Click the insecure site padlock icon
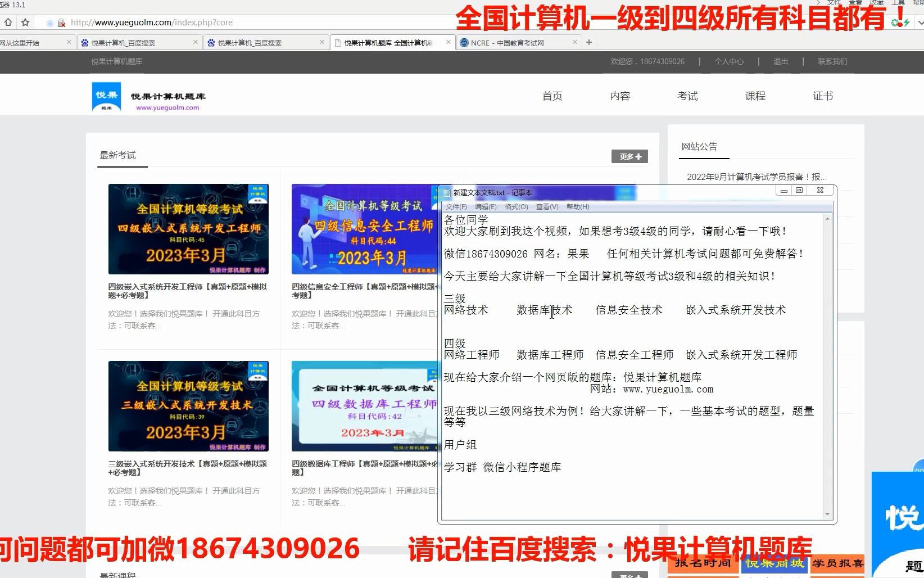The height and width of the screenshot is (578, 924). click(61, 23)
